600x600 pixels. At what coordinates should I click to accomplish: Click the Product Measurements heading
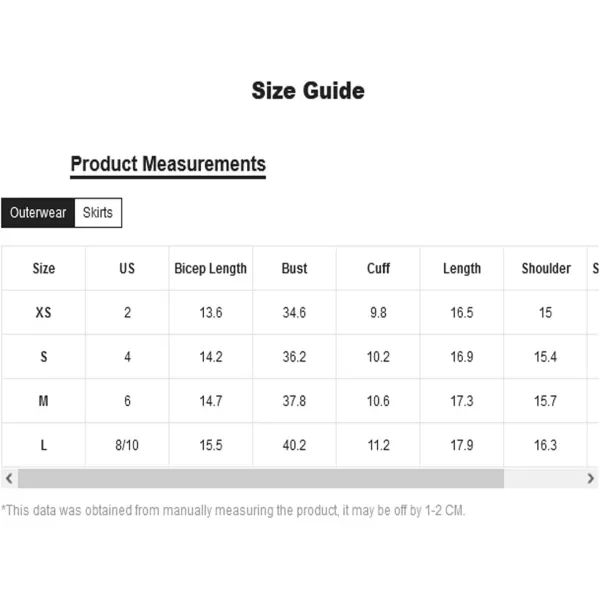[168, 164]
